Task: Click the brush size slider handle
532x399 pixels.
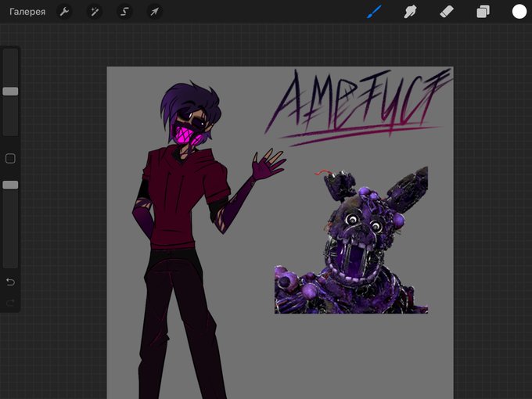Action: pyautogui.click(x=10, y=92)
